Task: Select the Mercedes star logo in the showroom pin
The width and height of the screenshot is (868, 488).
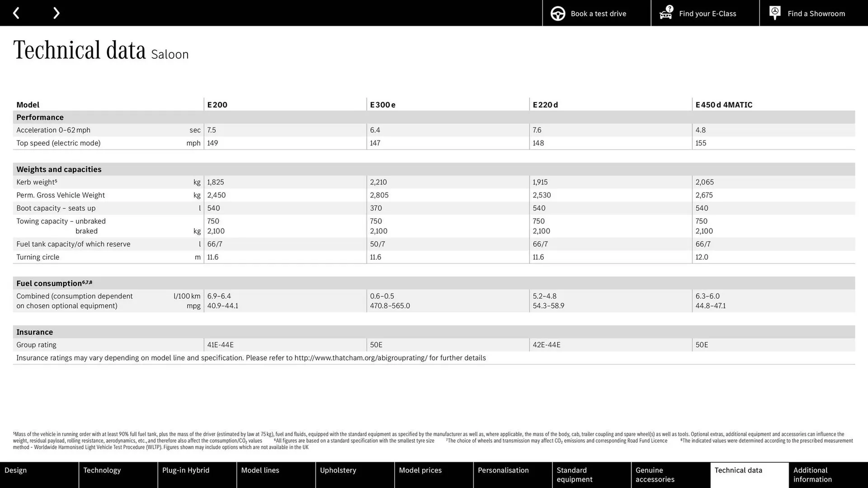Action: point(774,11)
